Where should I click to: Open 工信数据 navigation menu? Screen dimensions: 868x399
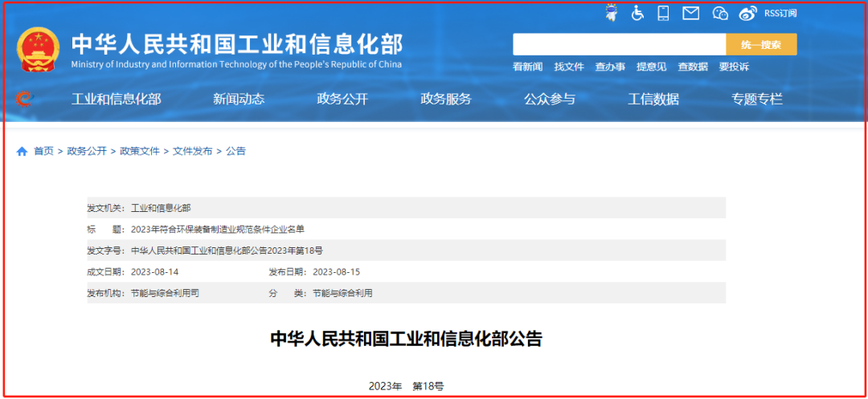pos(653,100)
